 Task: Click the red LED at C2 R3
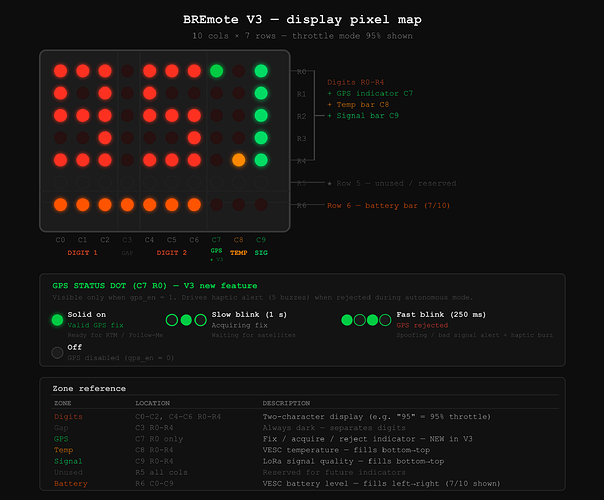105,138
